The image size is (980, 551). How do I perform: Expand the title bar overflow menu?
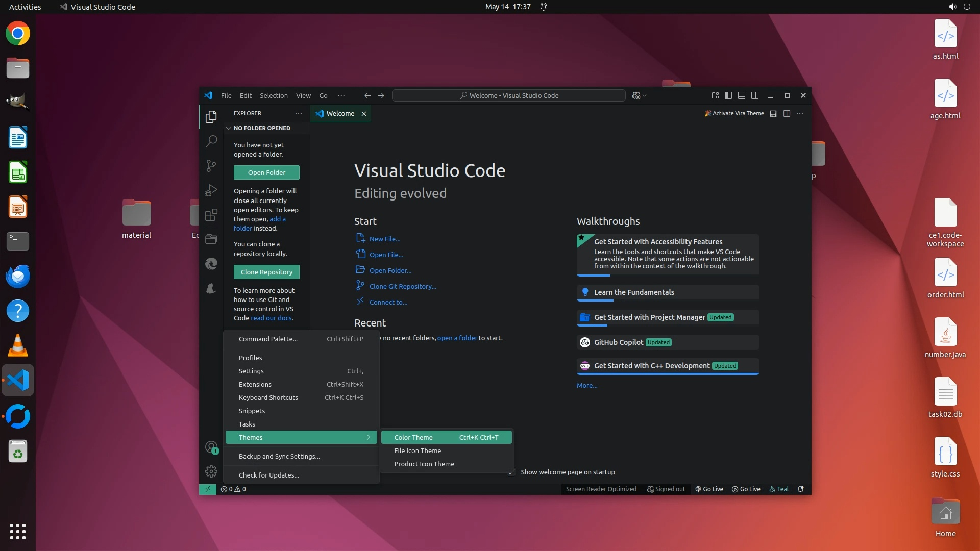pos(341,95)
